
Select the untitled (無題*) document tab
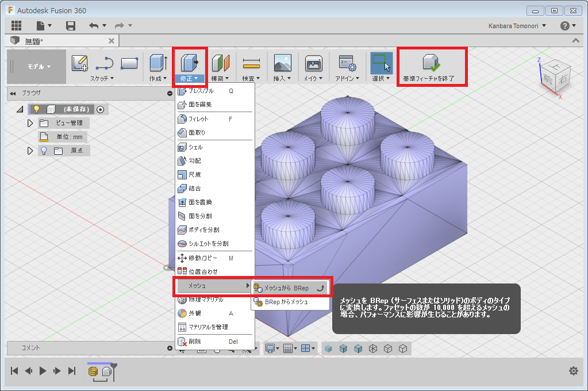tap(62, 41)
